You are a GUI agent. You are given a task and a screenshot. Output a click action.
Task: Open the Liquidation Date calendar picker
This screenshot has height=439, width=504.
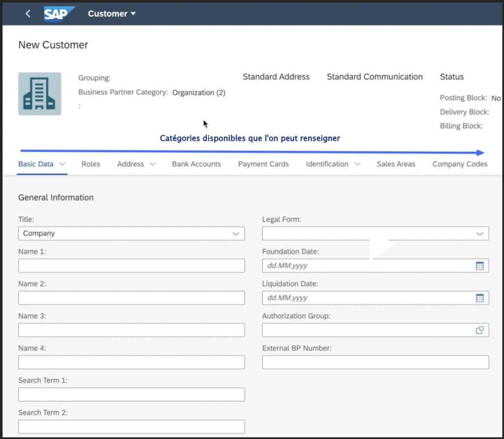click(x=480, y=298)
